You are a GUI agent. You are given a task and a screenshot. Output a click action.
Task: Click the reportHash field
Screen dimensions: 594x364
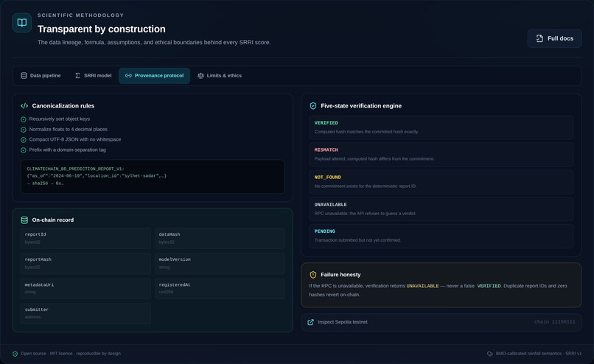[x=85, y=263]
